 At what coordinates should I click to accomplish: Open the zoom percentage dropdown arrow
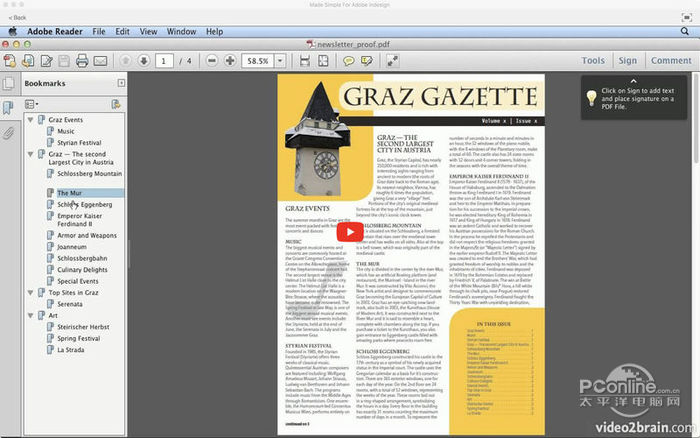[x=280, y=61]
